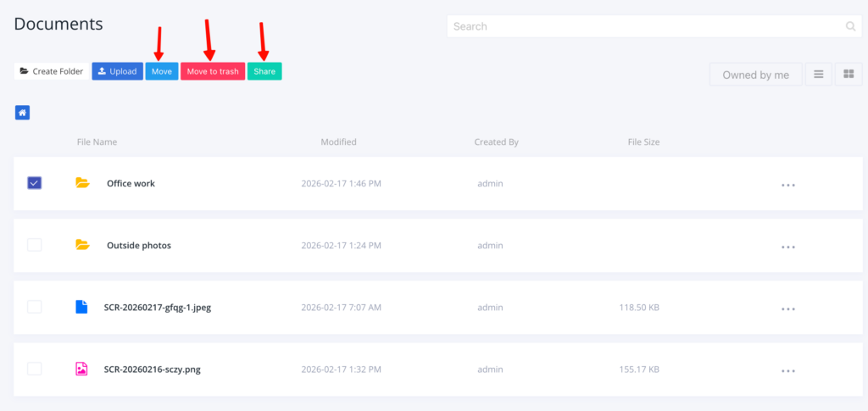868x411 pixels.
Task: Switch to grid view layout
Action: pos(849,75)
